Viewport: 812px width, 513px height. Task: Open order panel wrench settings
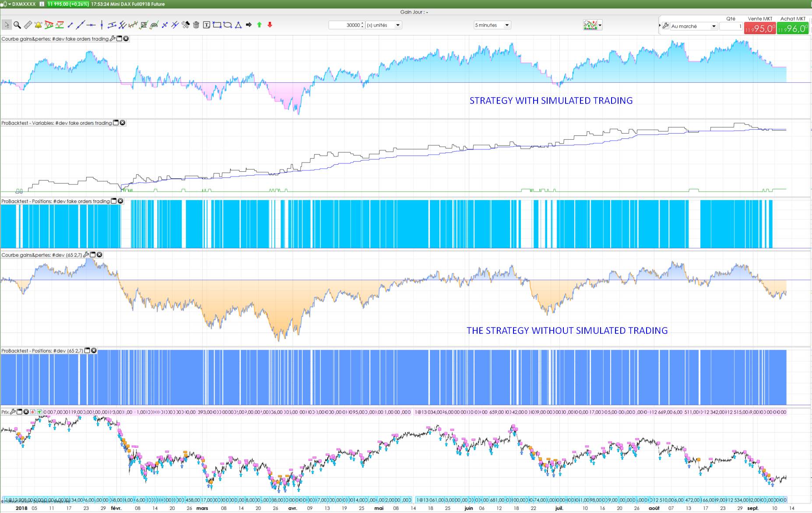(x=665, y=26)
